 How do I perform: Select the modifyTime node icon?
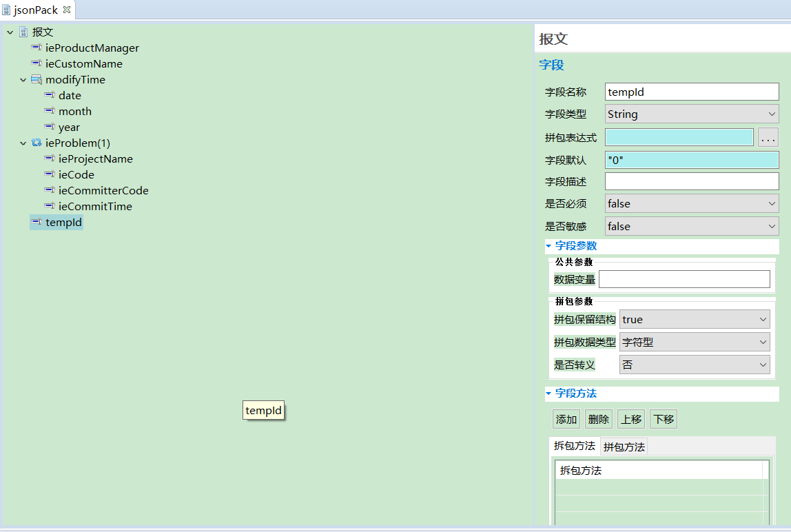coord(37,79)
